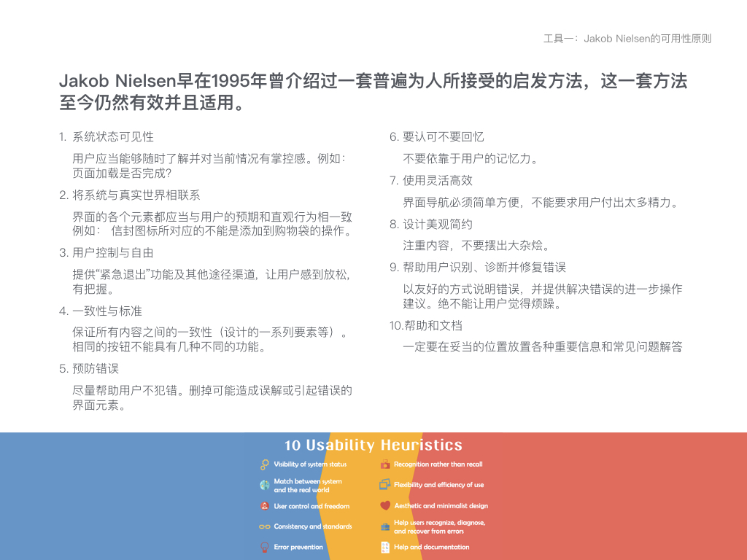Screen dimensions: 747x560
Task: Click the text User control and freedom
Action: [311, 506]
